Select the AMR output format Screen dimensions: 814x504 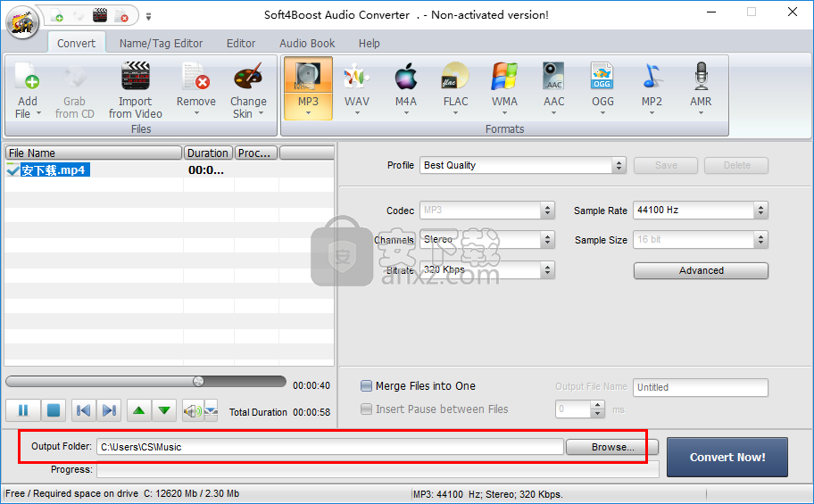[x=701, y=88]
